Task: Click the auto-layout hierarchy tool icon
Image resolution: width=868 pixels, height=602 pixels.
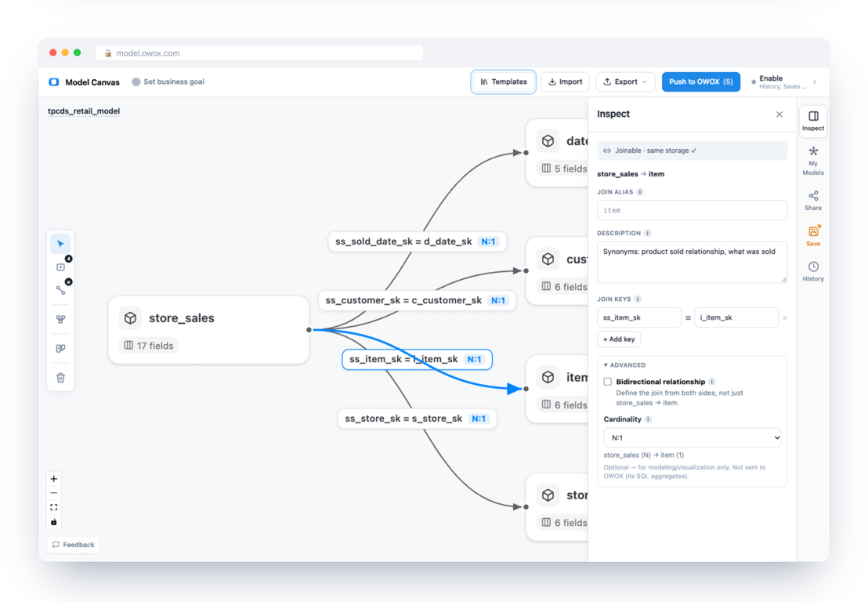Action: (x=60, y=319)
